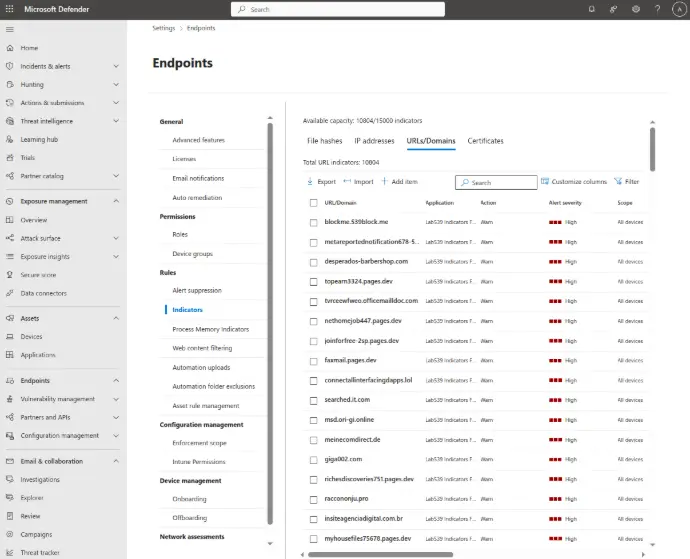This screenshot has height=559, width=690.
Task: Switch to the IP addresses tab
Action: [374, 141]
